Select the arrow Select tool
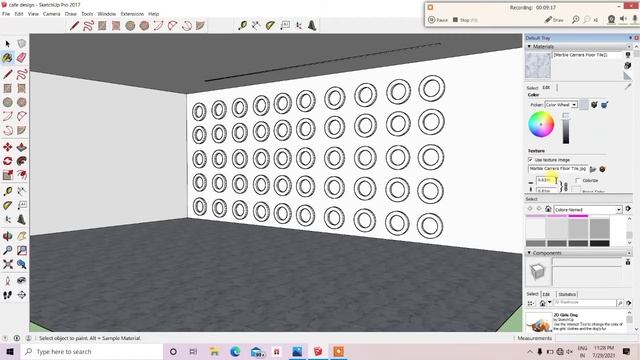 coord(7,43)
